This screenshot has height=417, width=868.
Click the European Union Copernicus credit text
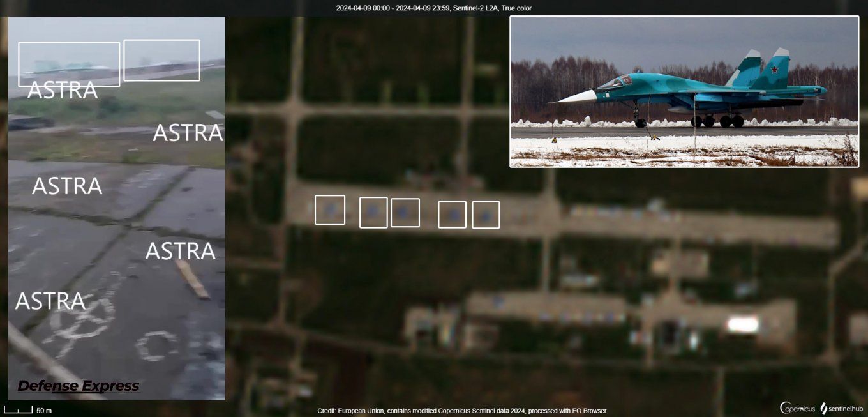pos(461,411)
